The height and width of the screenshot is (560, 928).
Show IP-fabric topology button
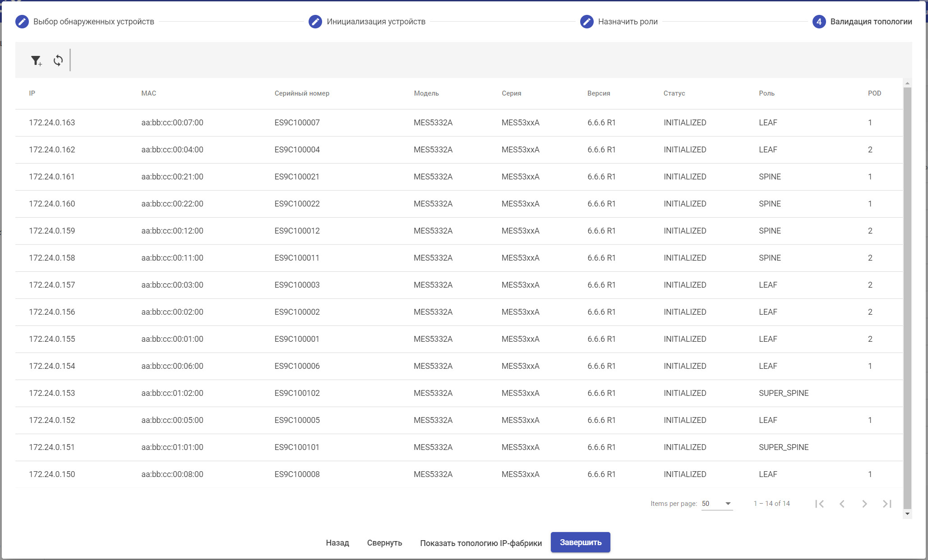pyautogui.click(x=481, y=543)
